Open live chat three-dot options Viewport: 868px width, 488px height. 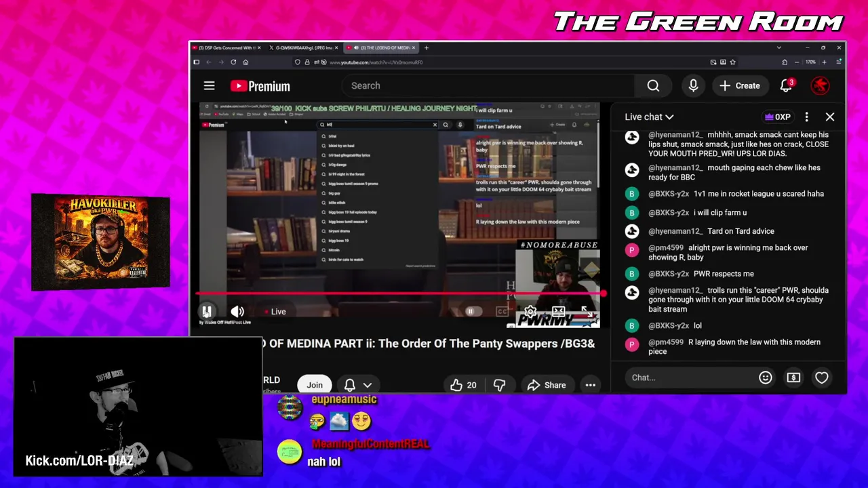click(x=806, y=117)
